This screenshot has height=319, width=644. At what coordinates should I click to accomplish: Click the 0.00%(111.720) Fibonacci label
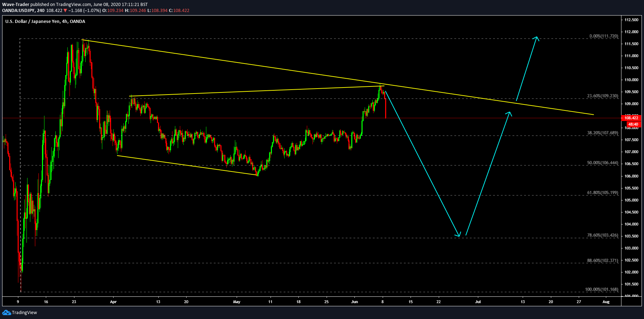click(604, 36)
